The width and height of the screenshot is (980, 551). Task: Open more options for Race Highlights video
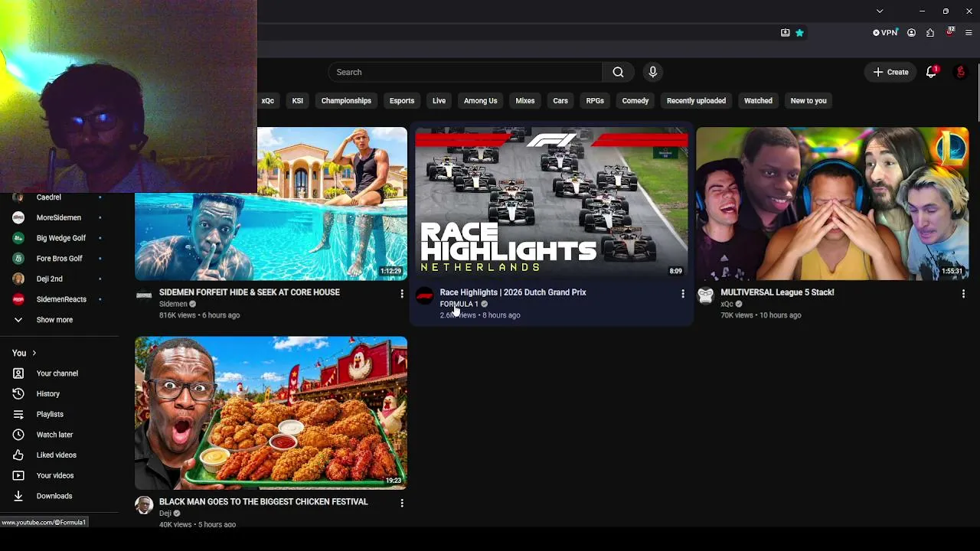(683, 293)
